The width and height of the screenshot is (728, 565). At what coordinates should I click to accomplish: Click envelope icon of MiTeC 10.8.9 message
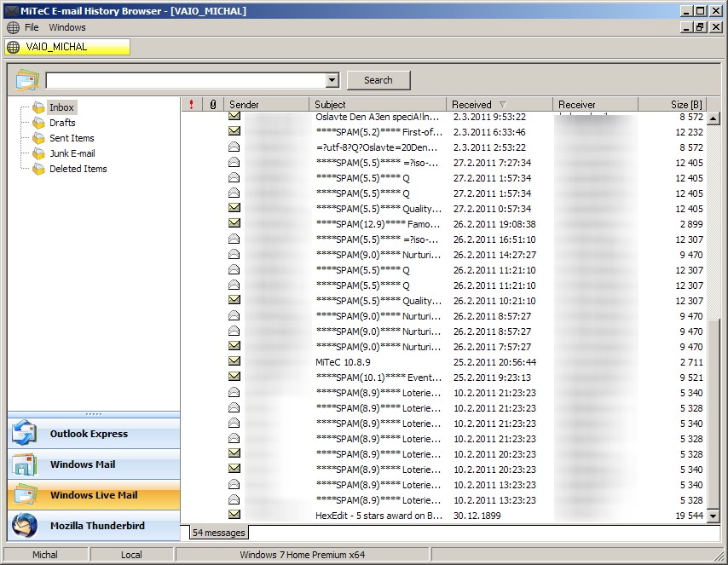click(x=234, y=360)
